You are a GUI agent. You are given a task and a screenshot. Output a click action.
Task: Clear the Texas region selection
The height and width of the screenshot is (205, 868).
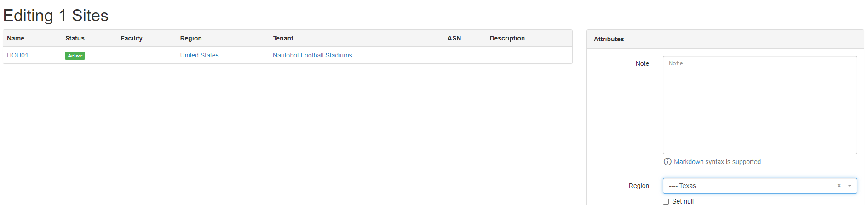[839, 186]
